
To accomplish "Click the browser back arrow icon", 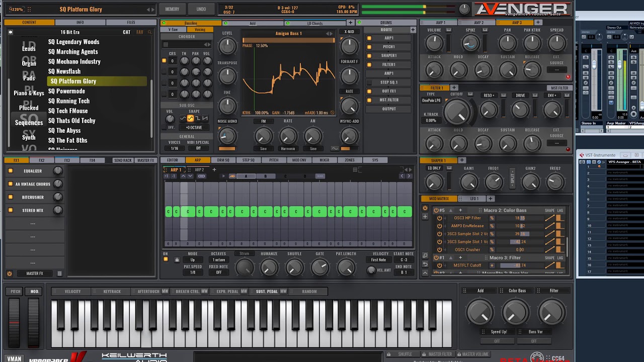I will tap(10, 32).
